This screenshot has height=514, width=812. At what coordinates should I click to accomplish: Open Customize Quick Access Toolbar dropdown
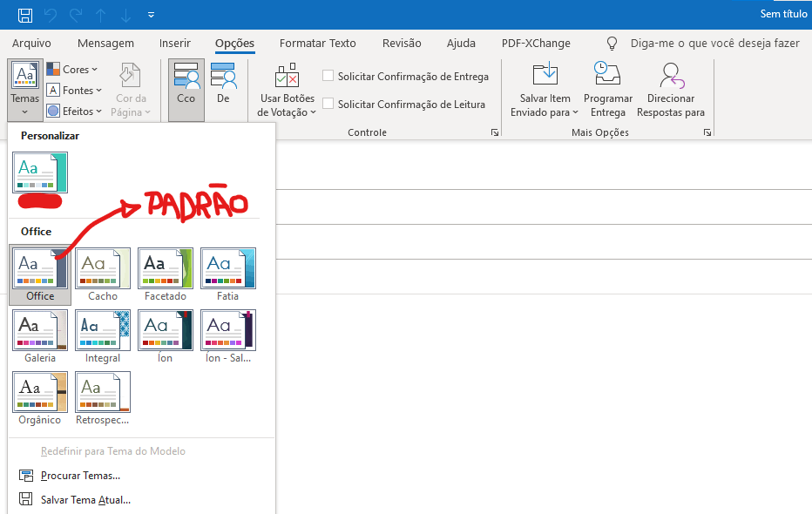[x=152, y=15]
